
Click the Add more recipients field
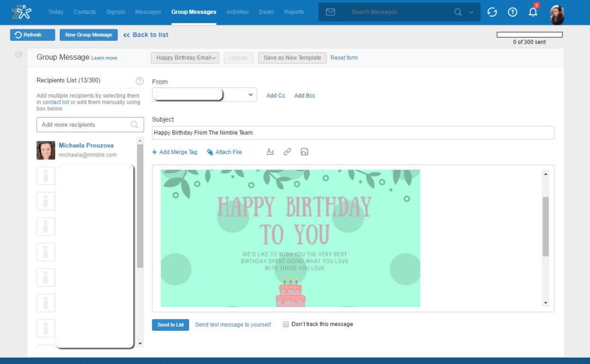coord(84,125)
